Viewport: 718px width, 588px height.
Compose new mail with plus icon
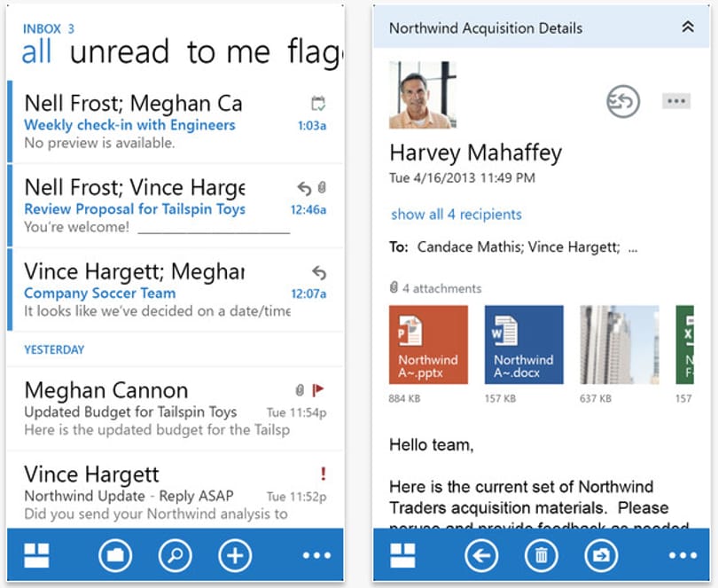click(235, 555)
